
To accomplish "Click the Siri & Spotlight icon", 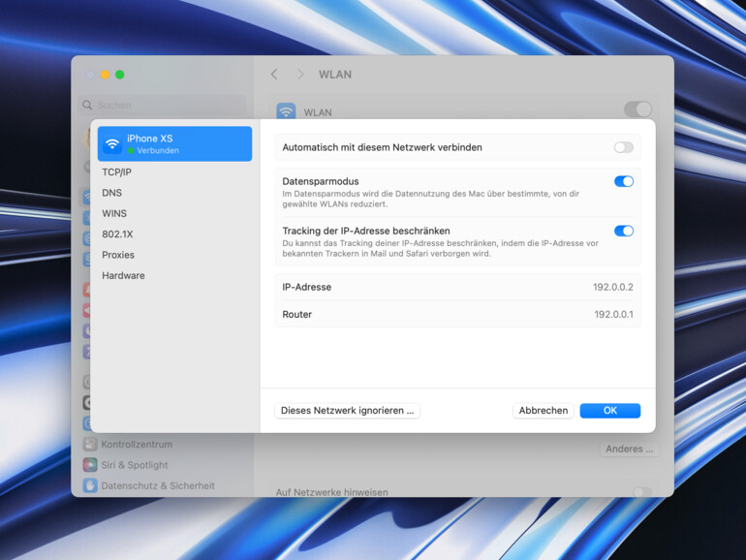I will (90, 465).
